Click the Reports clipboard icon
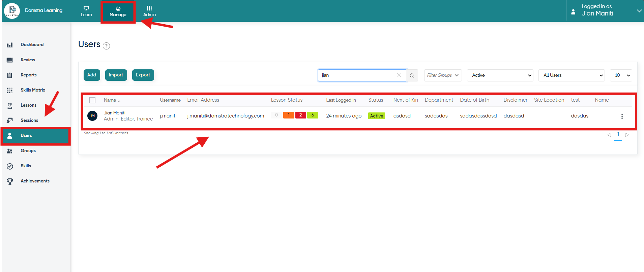 tap(10, 75)
